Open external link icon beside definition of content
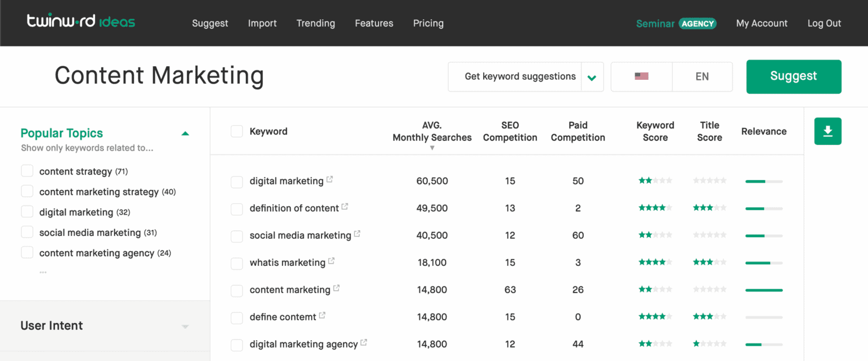This screenshot has height=361, width=868. (x=345, y=207)
